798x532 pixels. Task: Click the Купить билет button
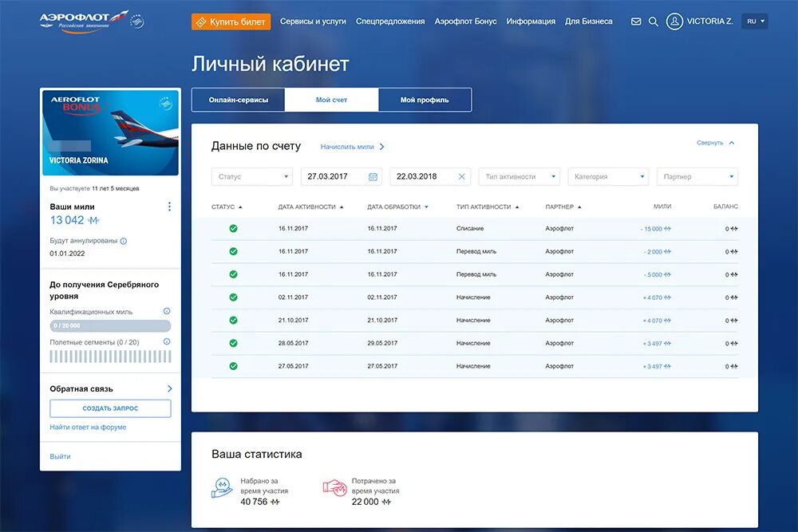click(231, 22)
